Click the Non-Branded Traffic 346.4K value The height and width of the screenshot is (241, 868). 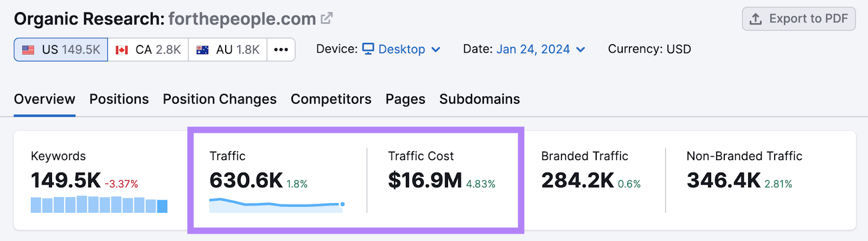pos(724,180)
